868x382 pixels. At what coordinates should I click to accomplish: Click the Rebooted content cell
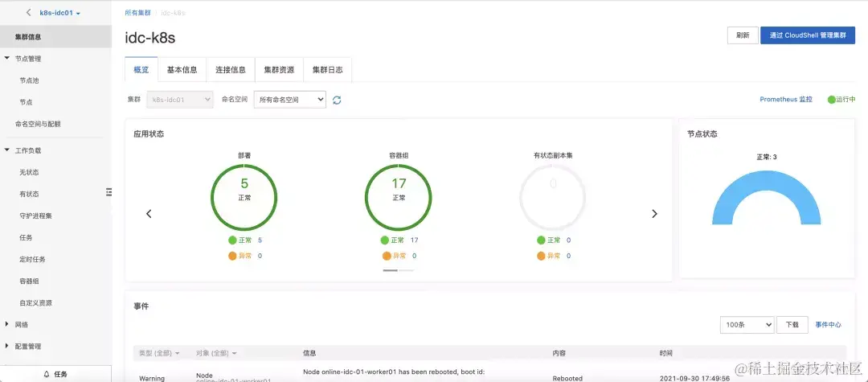click(x=567, y=379)
